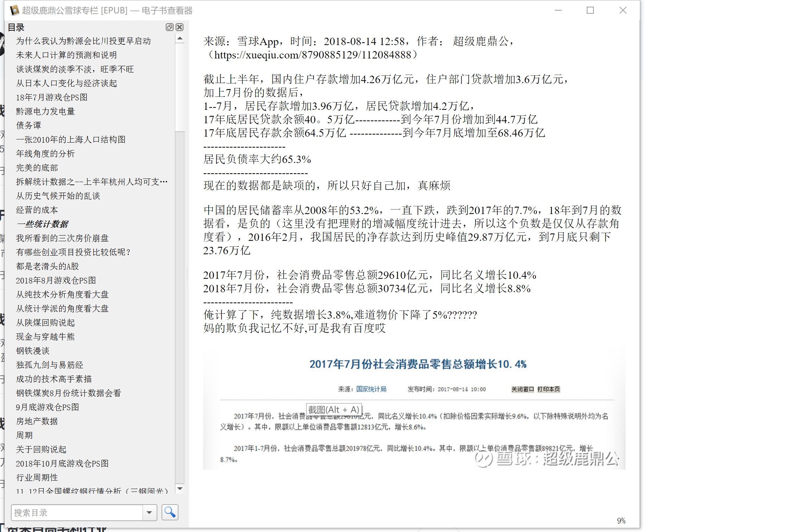Screen dimensions: 811x532
Task: Focus the 搜索目录 input field
Action: click(x=77, y=513)
